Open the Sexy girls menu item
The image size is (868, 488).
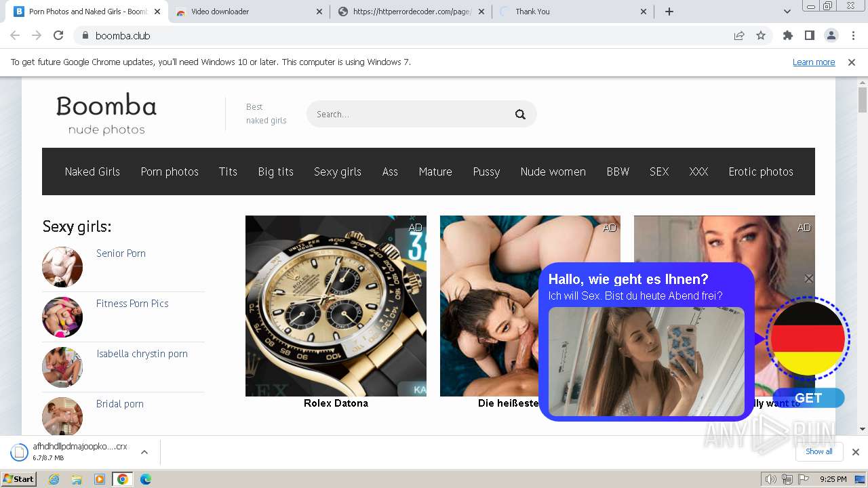(338, 171)
